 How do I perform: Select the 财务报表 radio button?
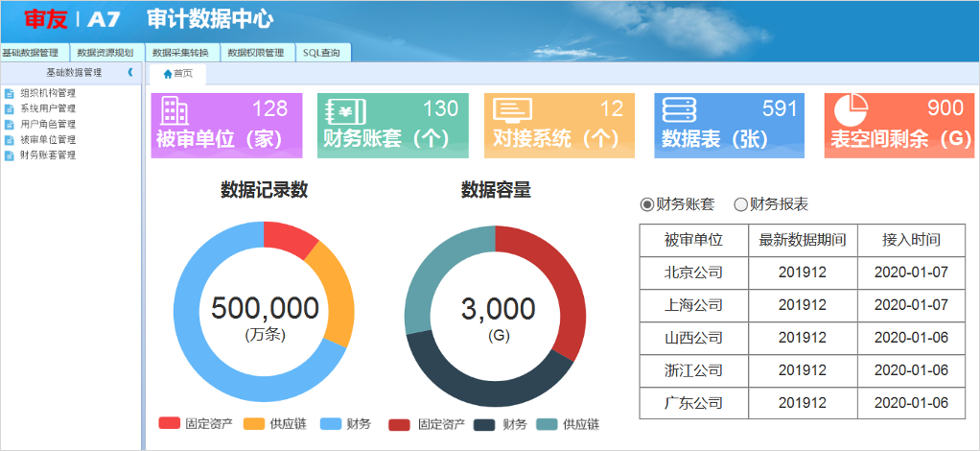tap(740, 204)
